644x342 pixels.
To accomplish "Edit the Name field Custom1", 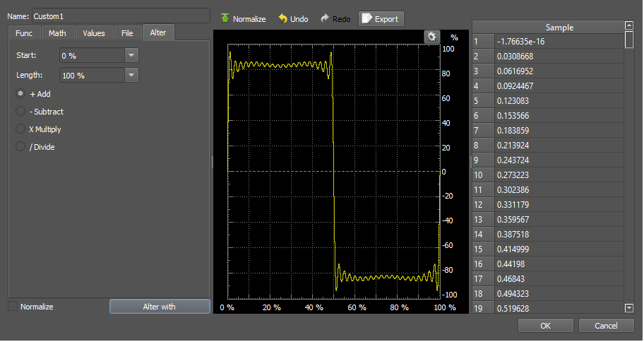I will [x=121, y=16].
